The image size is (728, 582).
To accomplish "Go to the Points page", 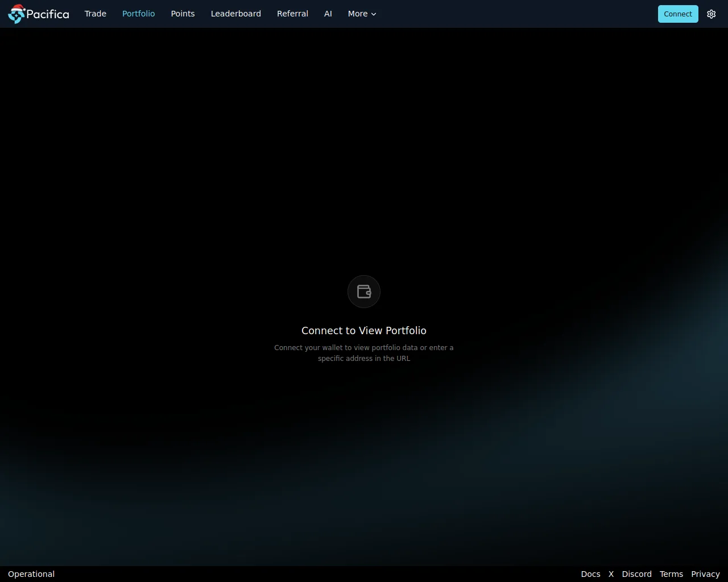I will 183,14.
